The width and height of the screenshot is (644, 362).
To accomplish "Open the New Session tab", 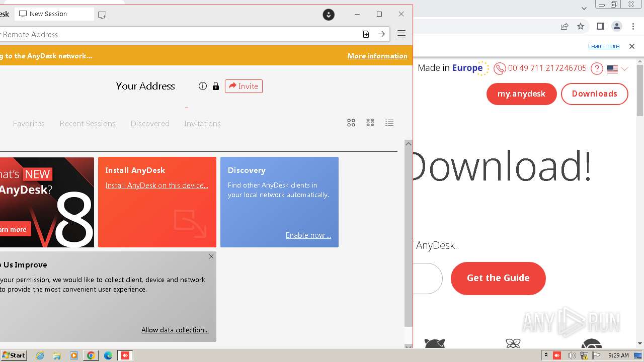I will pyautogui.click(x=54, y=14).
